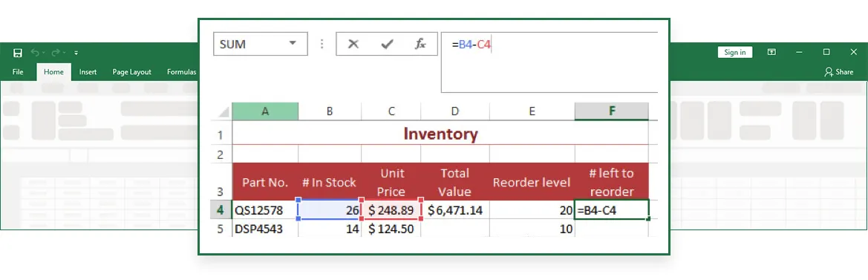
Task: Click the Select All corner triangle
Action: (223, 112)
